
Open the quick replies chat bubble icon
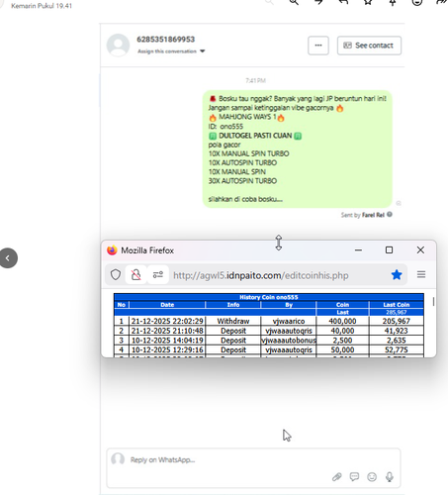(x=354, y=476)
